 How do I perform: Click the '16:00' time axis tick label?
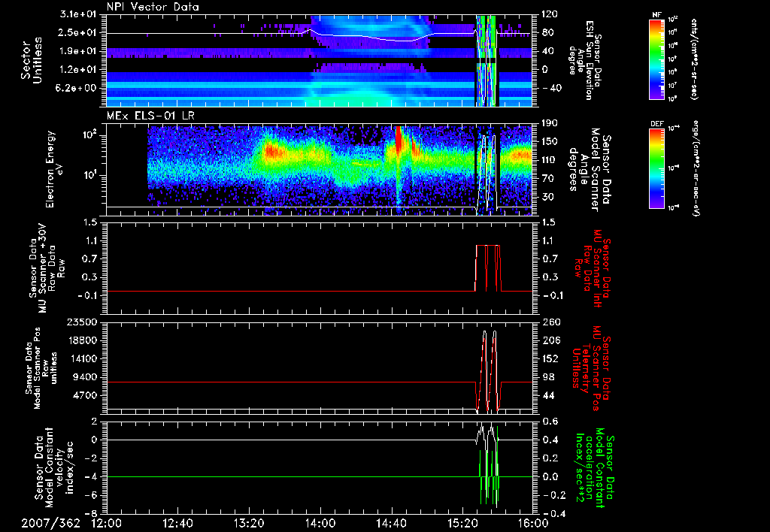tap(533, 523)
